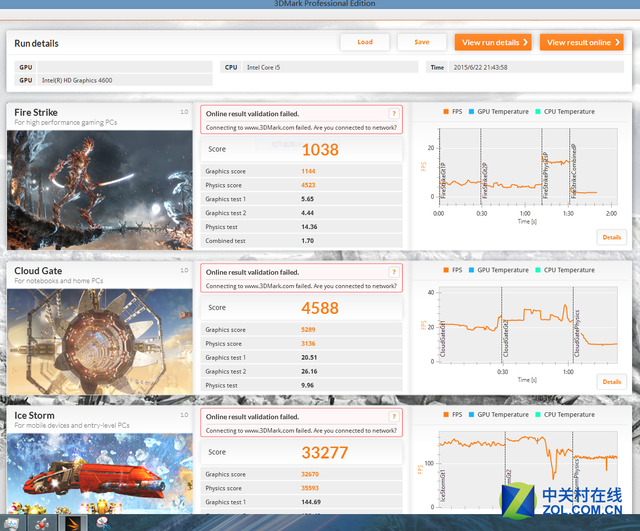640x531 pixels.
Task: Select Cloud Gate Graphics test 1 row 20.51
Action: pos(301,357)
